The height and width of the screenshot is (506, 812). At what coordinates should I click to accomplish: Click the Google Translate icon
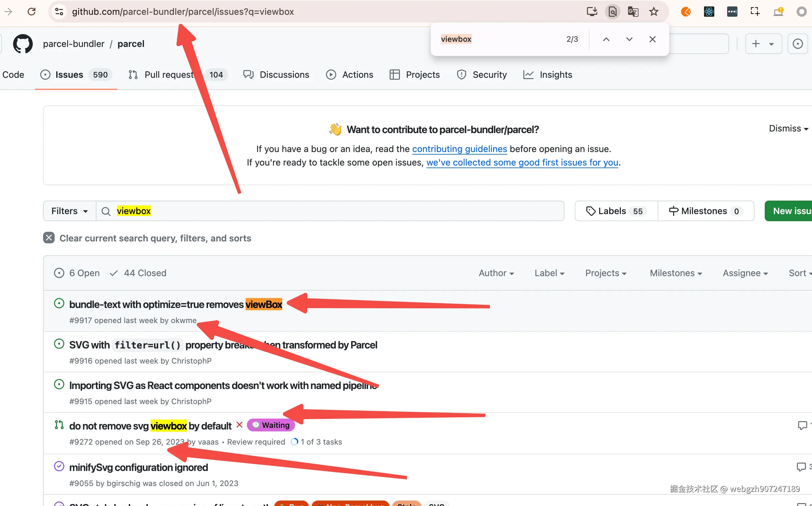point(633,12)
